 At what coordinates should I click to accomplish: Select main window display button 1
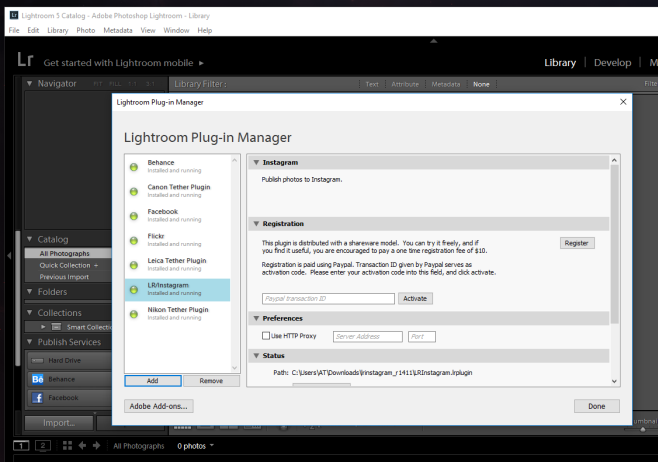click(x=21, y=446)
